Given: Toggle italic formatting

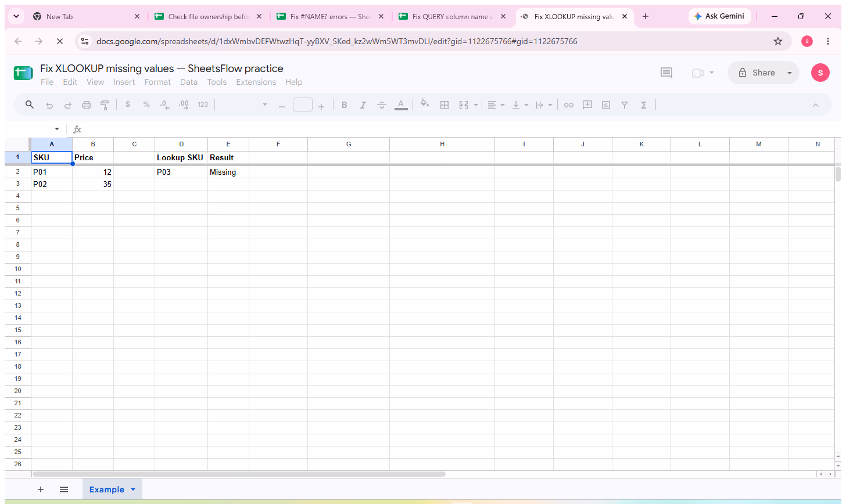Looking at the screenshot, I should pos(363,105).
